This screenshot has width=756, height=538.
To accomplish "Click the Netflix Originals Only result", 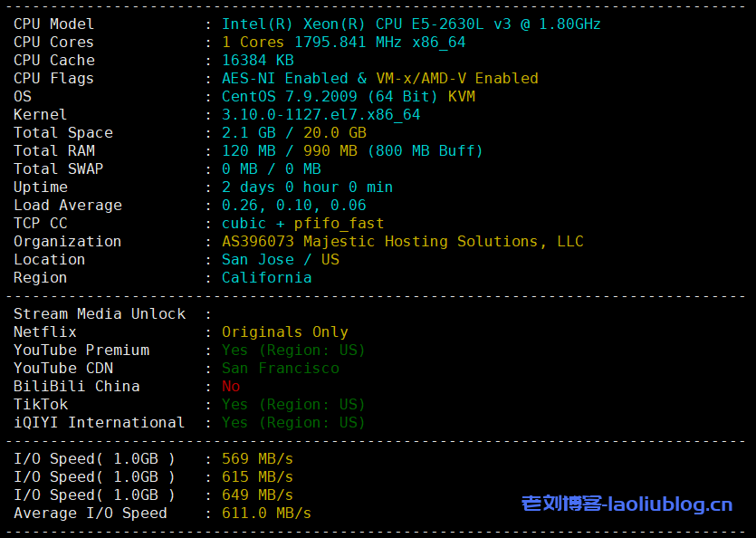I will pos(284,332).
